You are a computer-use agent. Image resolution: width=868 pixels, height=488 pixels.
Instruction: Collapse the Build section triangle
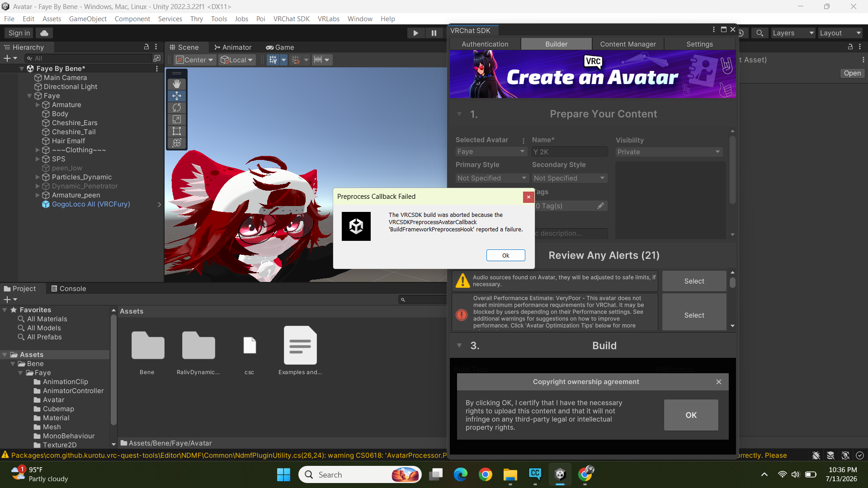[x=459, y=346]
